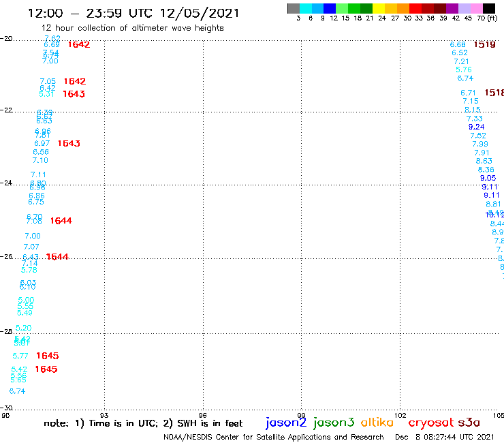Click the 1643 time label beside 5.31
The image size is (504, 443).
(x=74, y=94)
